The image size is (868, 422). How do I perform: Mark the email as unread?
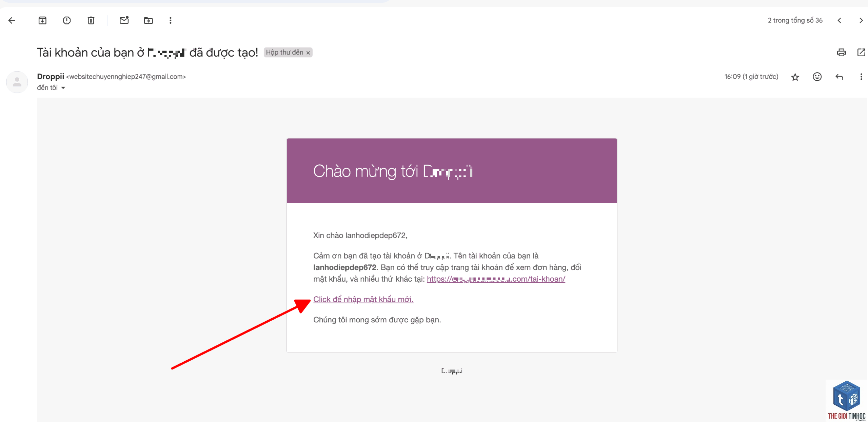(x=124, y=20)
